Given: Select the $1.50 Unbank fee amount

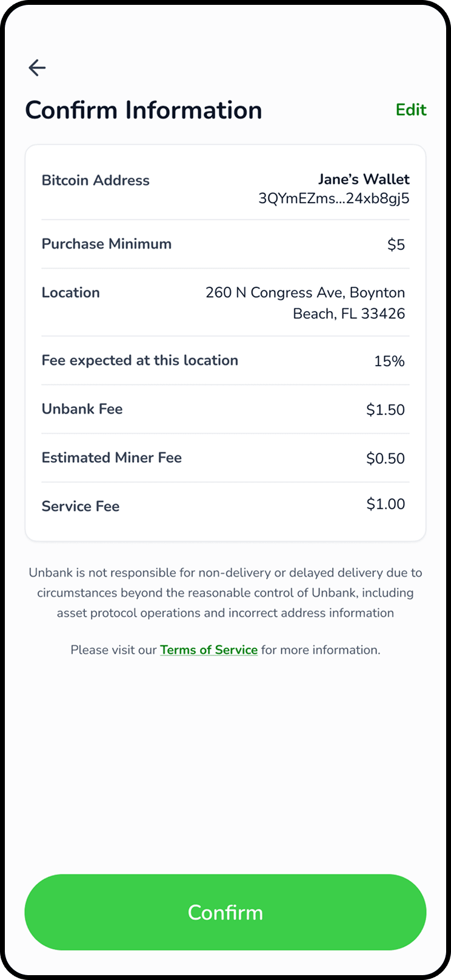Looking at the screenshot, I should (386, 410).
